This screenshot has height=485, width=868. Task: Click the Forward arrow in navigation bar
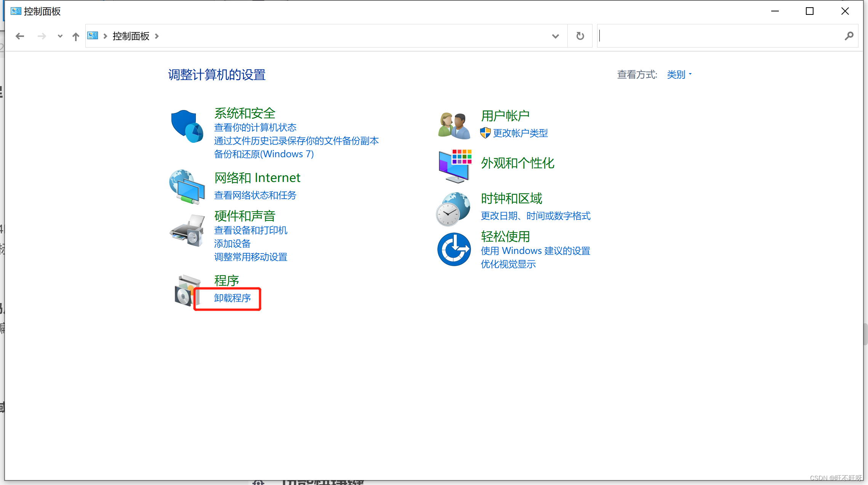(x=42, y=36)
